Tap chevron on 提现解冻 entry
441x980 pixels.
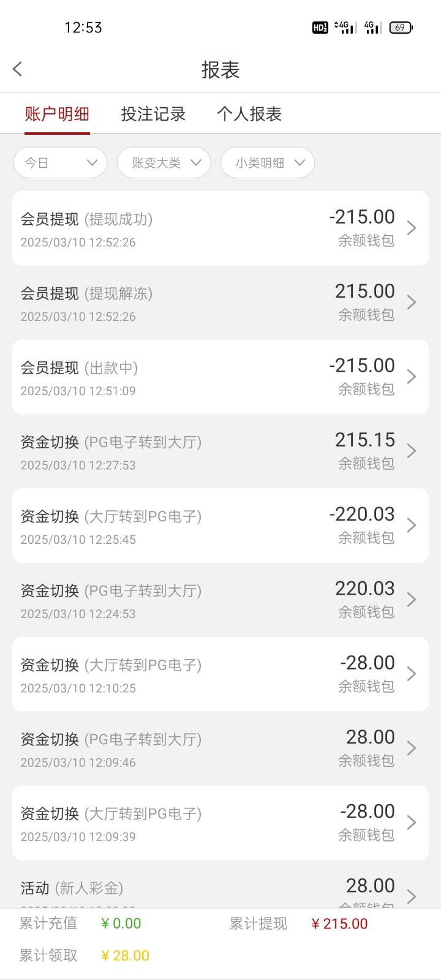click(x=412, y=303)
